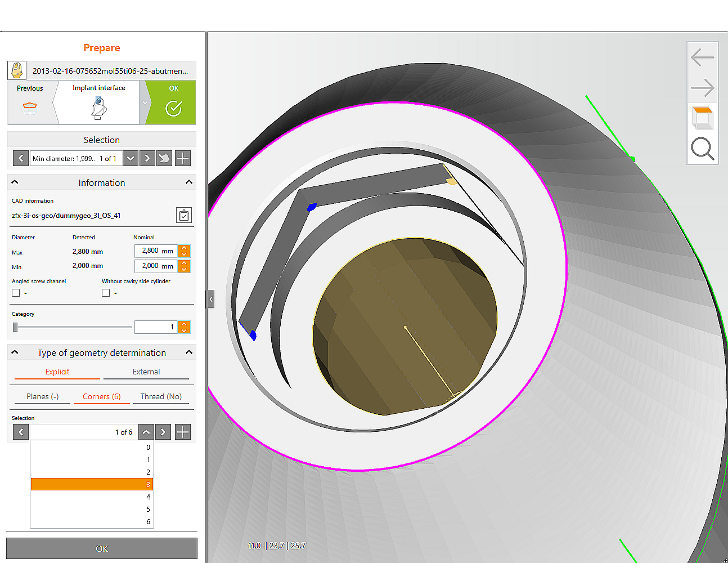Collapse Information section with right chevron
This screenshot has width=728, height=563.
(x=189, y=182)
